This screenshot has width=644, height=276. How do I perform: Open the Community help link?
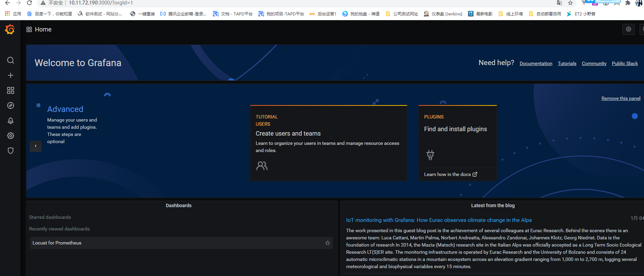(x=594, y=63)
